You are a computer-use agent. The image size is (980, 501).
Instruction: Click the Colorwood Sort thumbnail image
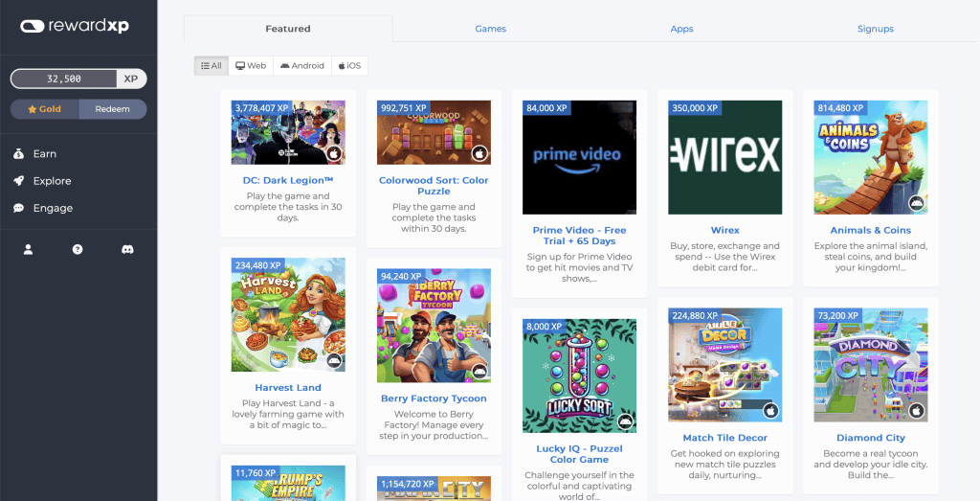434,132
